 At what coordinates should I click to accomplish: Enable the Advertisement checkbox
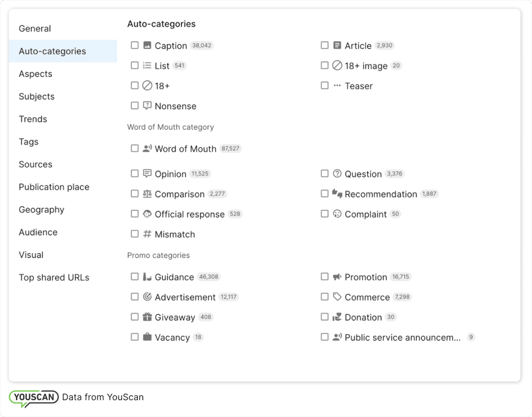[135, 296]
